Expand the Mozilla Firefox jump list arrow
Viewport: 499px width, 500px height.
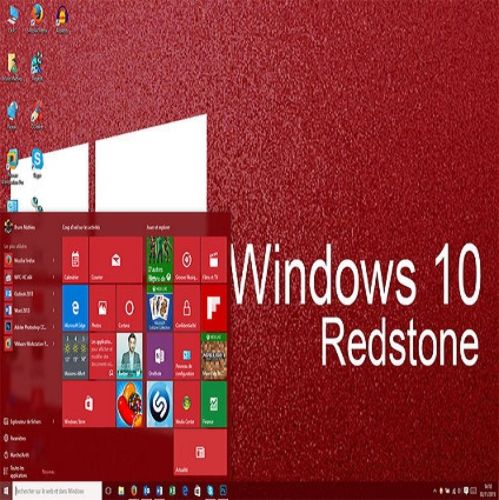(53, 260)
